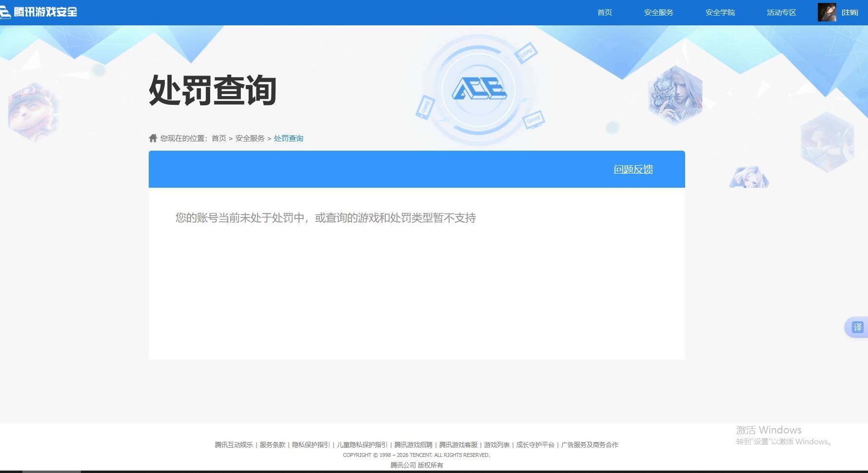Click 安全服务 in the breadcrumb trail
This screenshot has width=868, height=473.
coord(250,138)
